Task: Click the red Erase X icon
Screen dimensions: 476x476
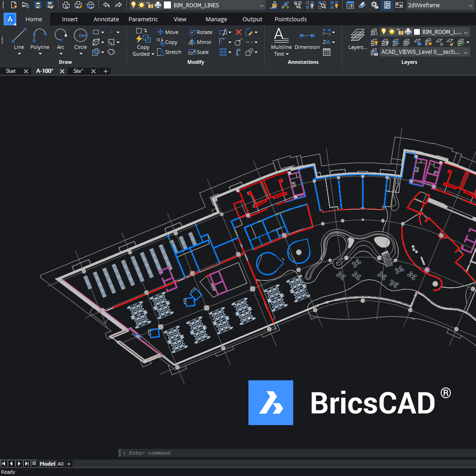Action: click(238, 32)
